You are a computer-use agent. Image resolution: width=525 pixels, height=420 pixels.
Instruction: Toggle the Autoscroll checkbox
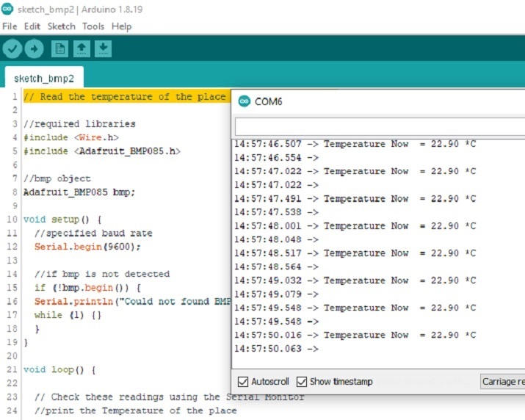coord(243,382)
